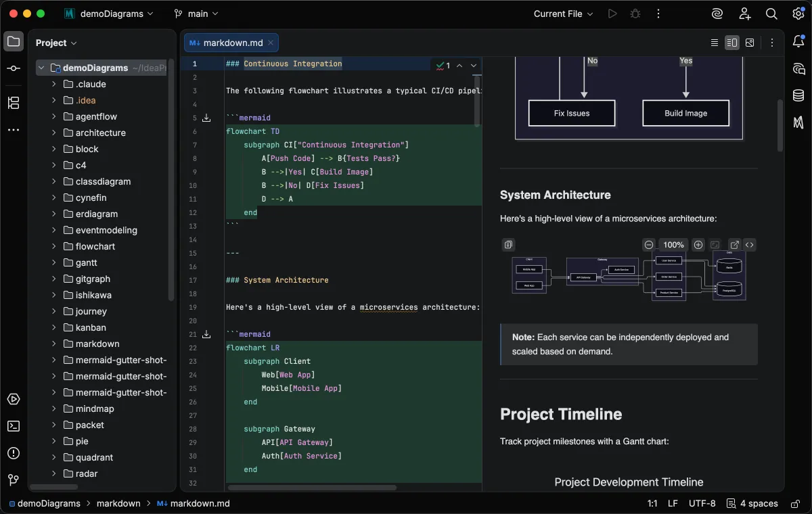812x514 pixels.
Task: Open the Problems tool window
Action: 14,453
